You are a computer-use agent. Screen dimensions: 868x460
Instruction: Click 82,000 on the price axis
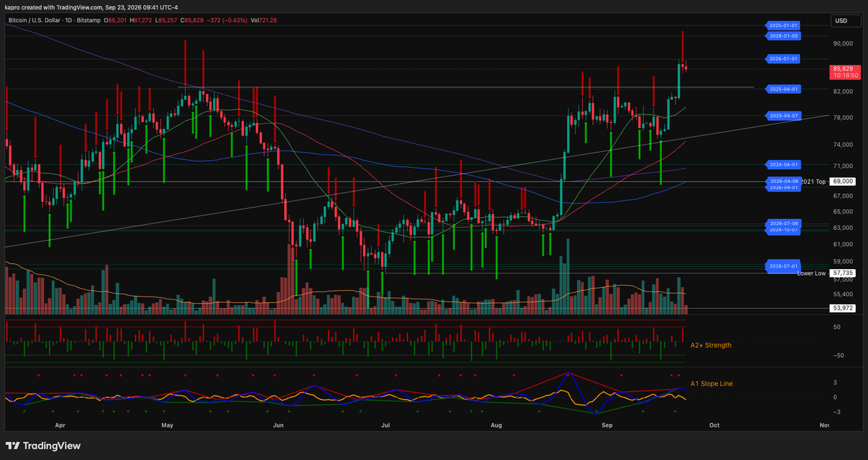pos(843,91)
